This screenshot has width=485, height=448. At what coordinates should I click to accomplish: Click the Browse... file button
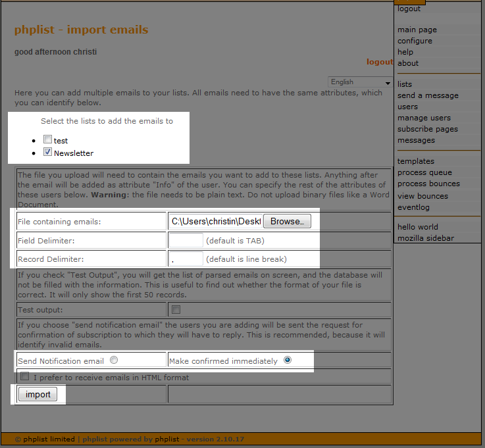pyautogui.click(x=286, y=221)
